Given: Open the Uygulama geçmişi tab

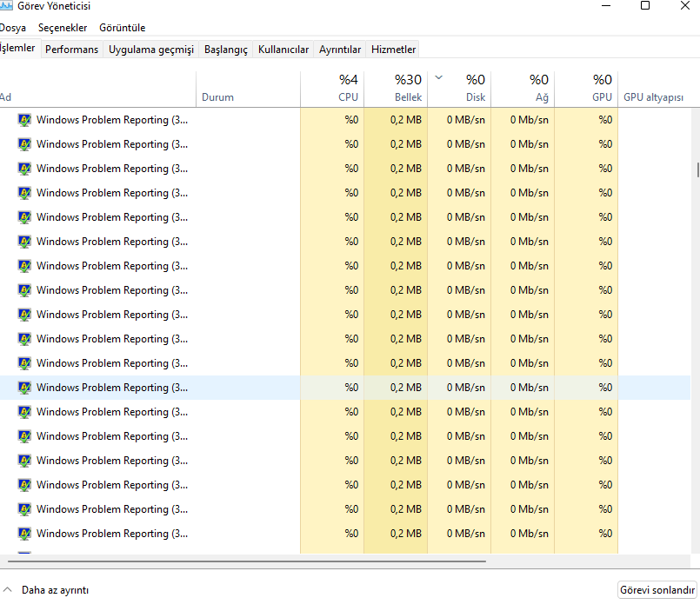Looking at the screenshot, I should 151,49.
